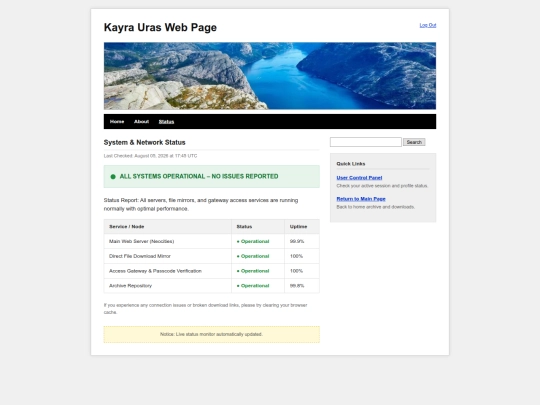The image size is (540, 405).
Task: Click the Search button
Action: click(414, 142)
